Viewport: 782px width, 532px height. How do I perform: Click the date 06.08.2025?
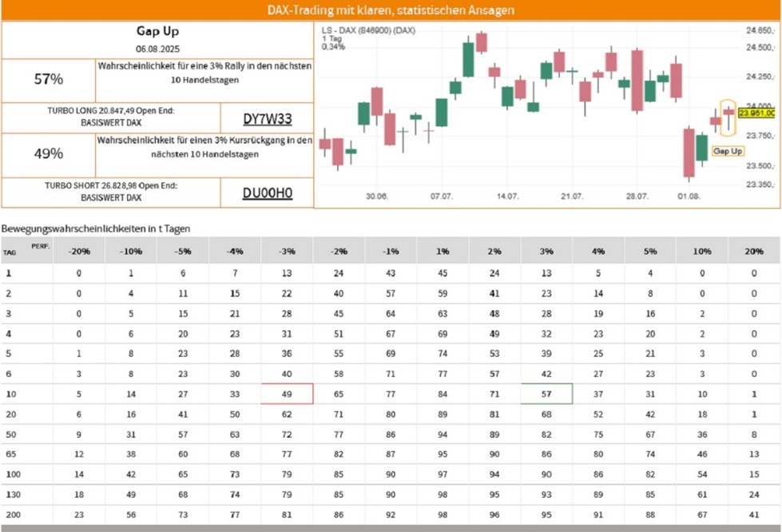click(157, 49)
